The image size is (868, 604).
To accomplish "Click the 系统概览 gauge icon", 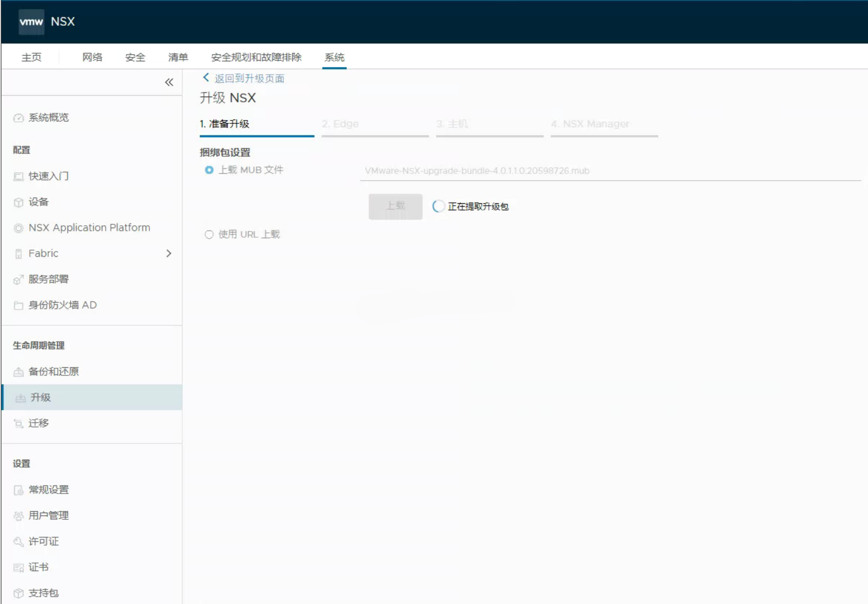I will pos(19,118).
